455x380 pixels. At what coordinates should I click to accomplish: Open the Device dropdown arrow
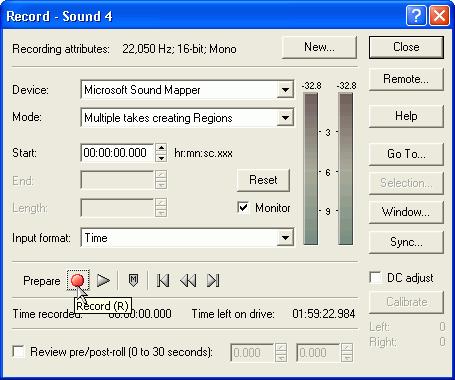pyautogui.click(x=285, y=90)
